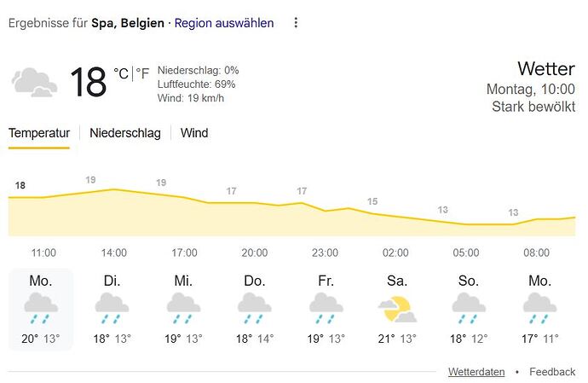Viewport: 588px width, 383px height.
Task: Click the Feedback link
Action: point(552,372)
